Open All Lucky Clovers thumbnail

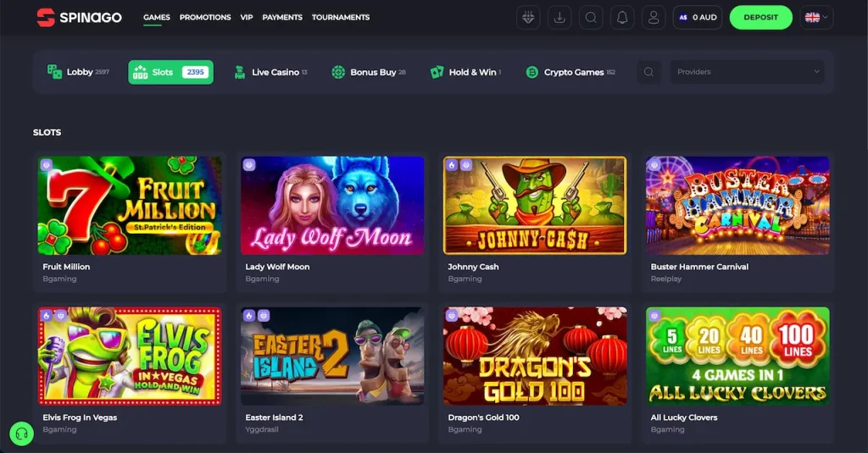pos(737,356)
